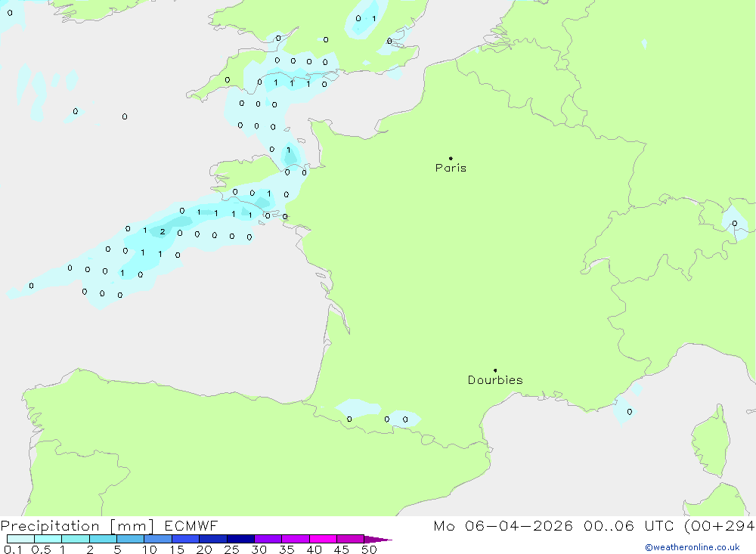Screen dimensions: 756x554
Task: Click the date 'Mo 06-04-2026' text
Action: point(503,526)
